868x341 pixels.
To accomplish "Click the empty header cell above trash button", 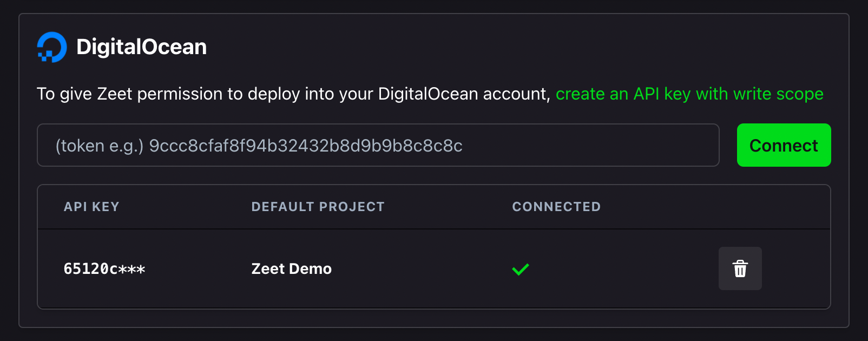I will pyautogui.click(x=740, y=207).
